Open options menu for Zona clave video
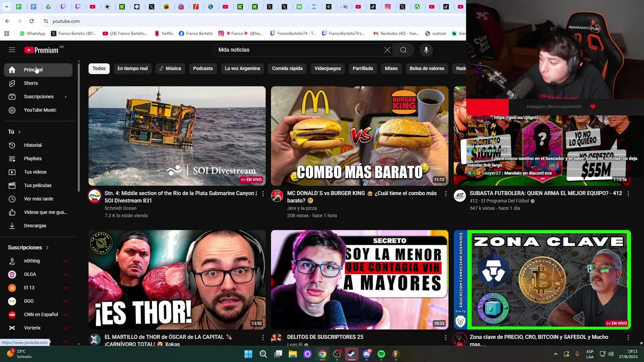 pos(628,337)
